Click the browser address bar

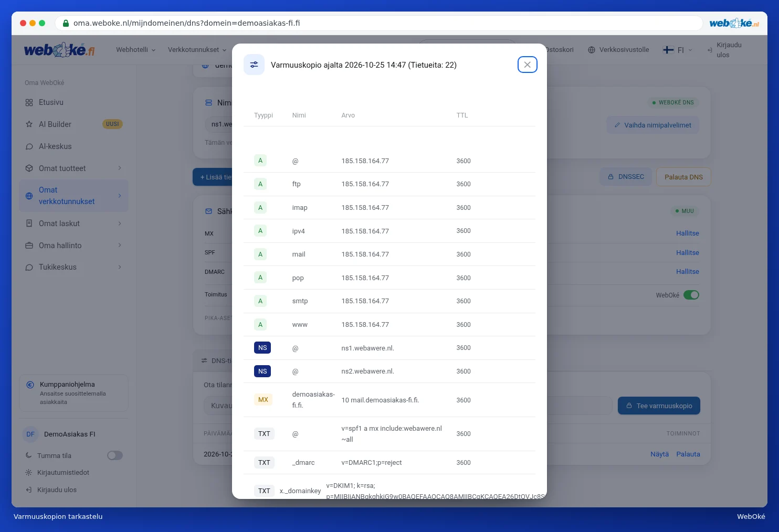click(378, 23)
